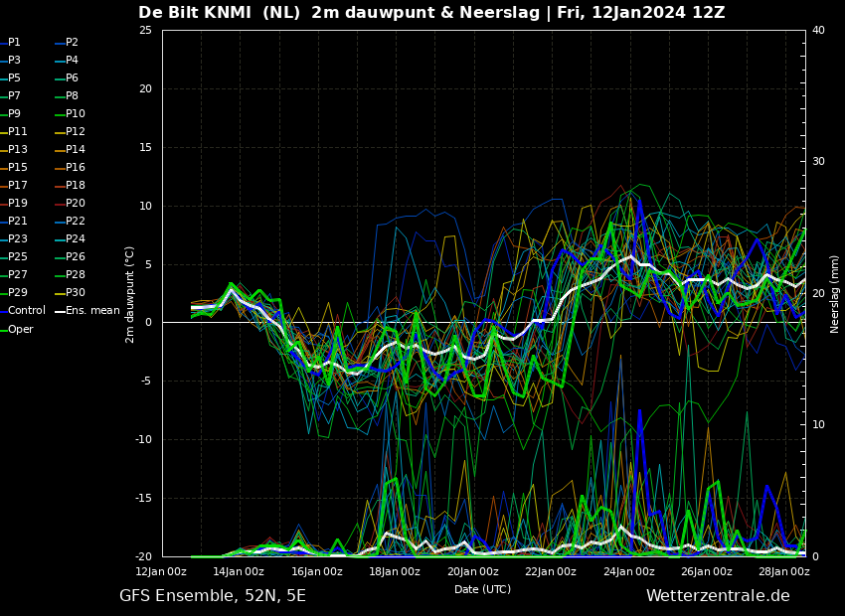845x616 pixels.
Task: Click the '26Jan 00z' date tick
Action: coord(707,572)
